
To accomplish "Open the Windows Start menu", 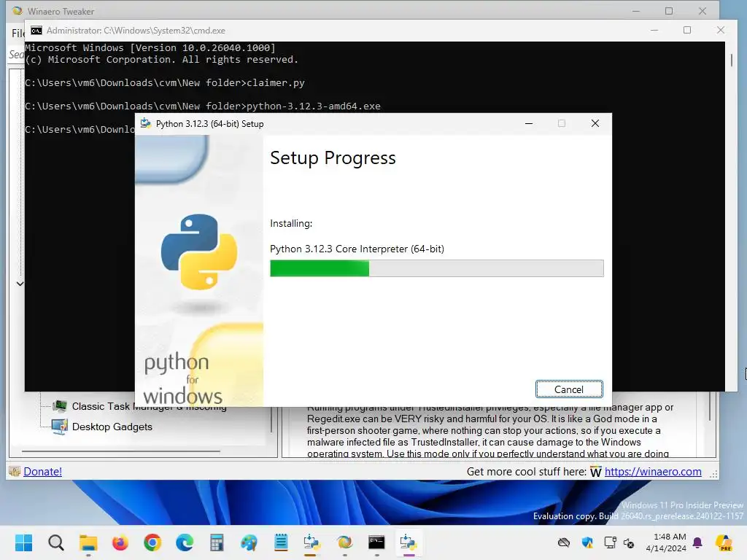I will pyautogui.click(x=24, y=542).
